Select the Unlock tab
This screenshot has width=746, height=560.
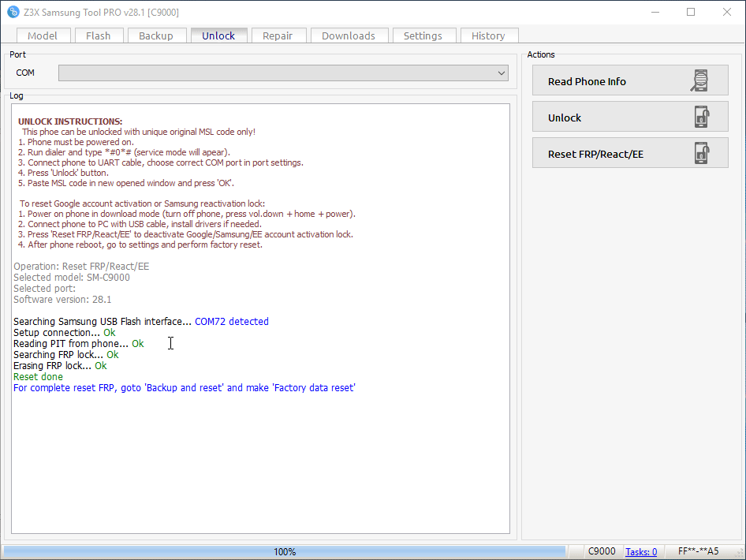(x=218, y=35)
